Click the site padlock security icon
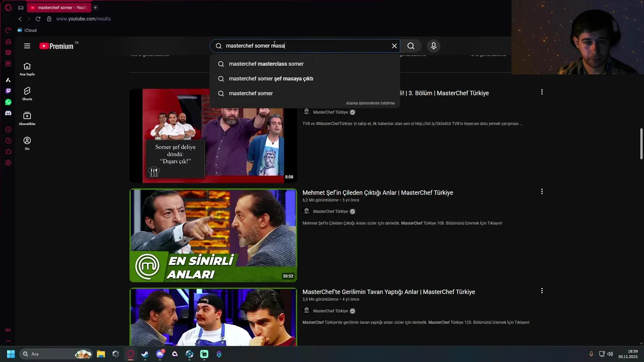 coord(49,19)
